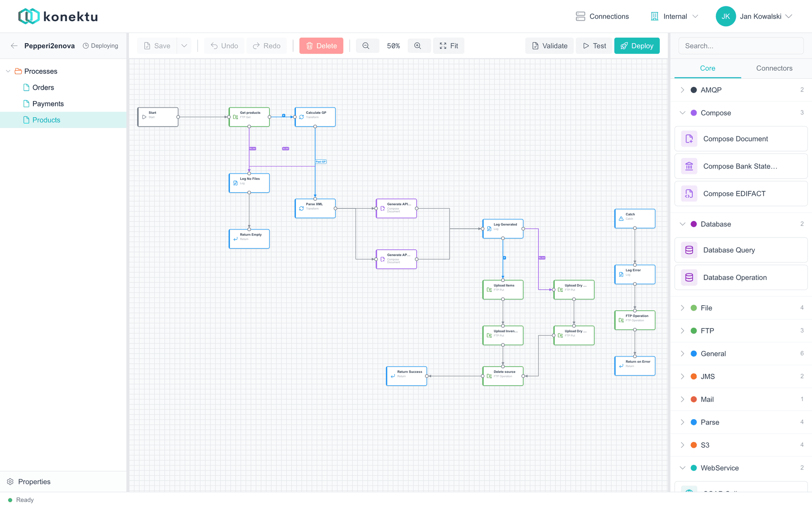Click the component search field
This screenshot has width=812, height=508.
(x=741, y=46)
